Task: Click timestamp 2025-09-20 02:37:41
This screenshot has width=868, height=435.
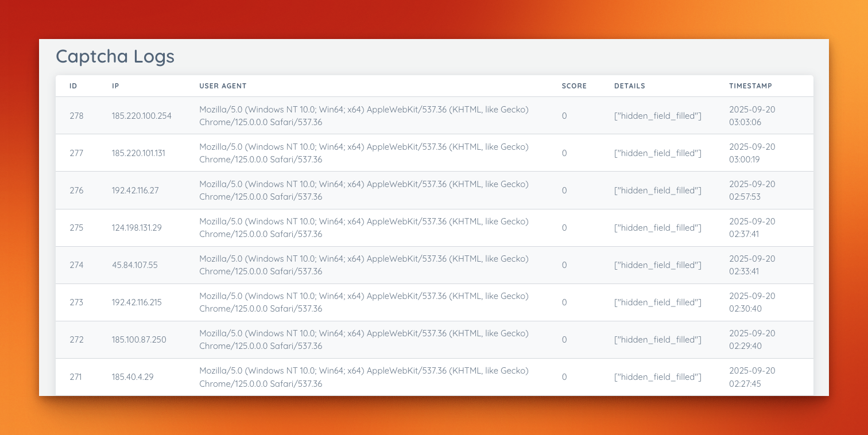Action: click(752, 228)
